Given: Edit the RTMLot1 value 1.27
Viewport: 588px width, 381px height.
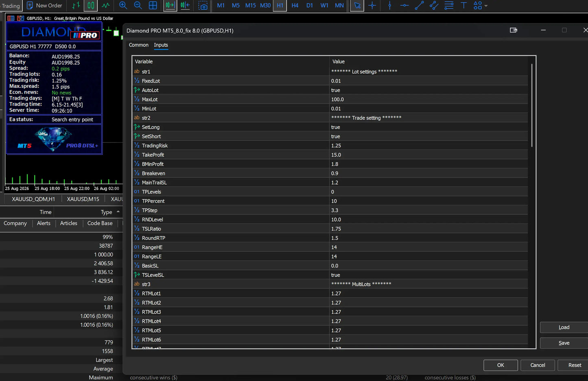Looking at the screenshot, I should coord(428,294).
